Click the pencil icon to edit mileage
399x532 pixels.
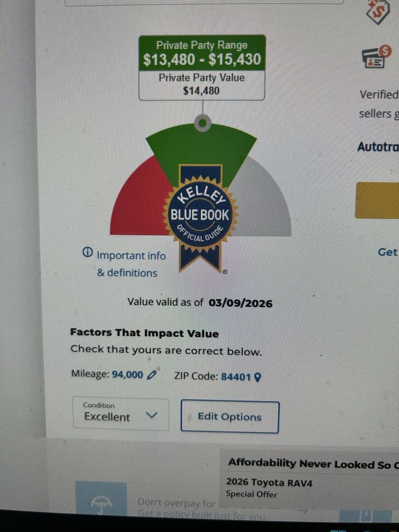point(152,375)
